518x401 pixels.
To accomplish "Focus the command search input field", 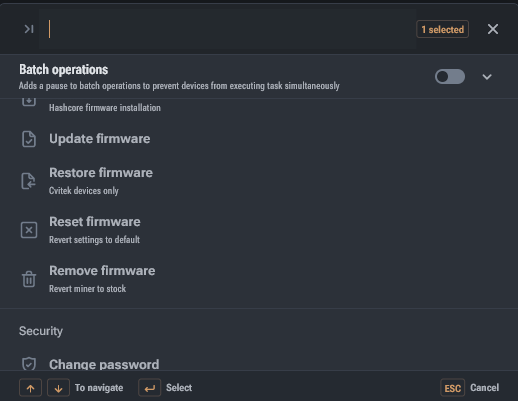I will pos(227,29).
